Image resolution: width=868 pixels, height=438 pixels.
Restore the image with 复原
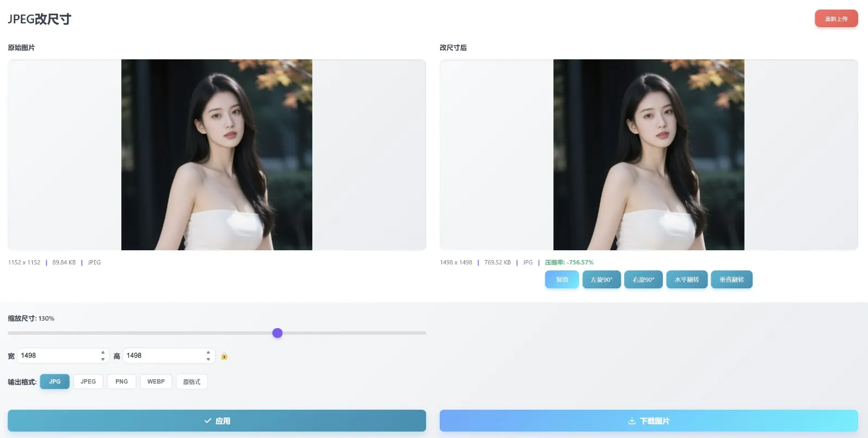pos(562,280)
